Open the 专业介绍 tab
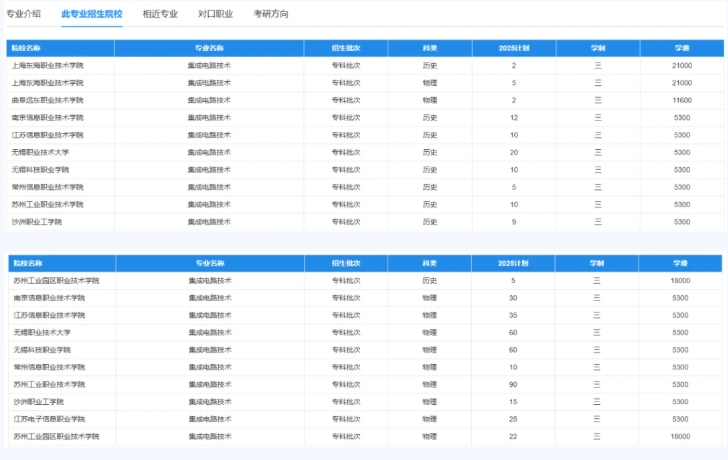Screen dimensions: 728x460 click(23, 14)
